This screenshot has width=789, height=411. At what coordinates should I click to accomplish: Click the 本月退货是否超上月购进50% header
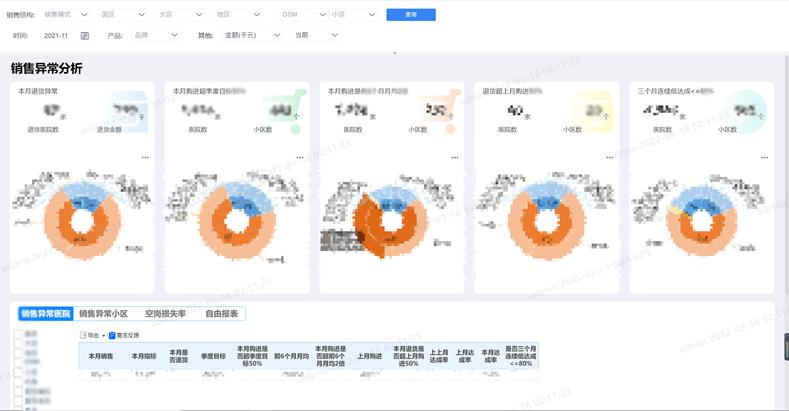coord(409,356)
